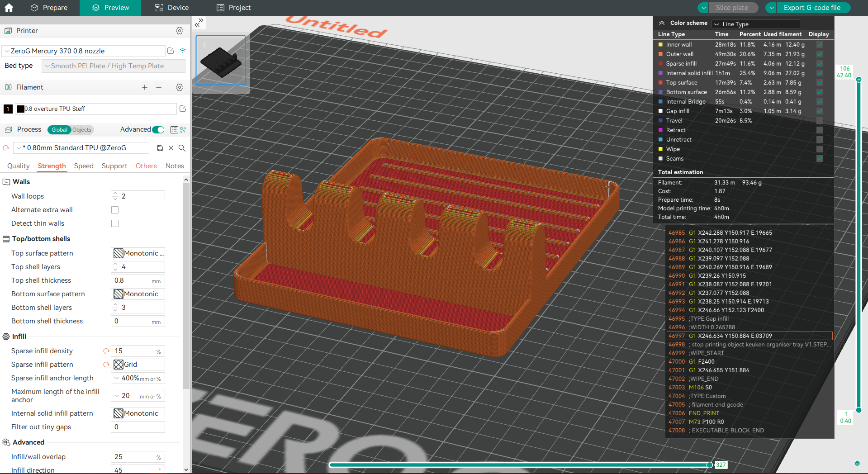Open the Speed settings tab
Viewport: 868px width, 474px height.
pyautogui.click(x=84, y=166)
